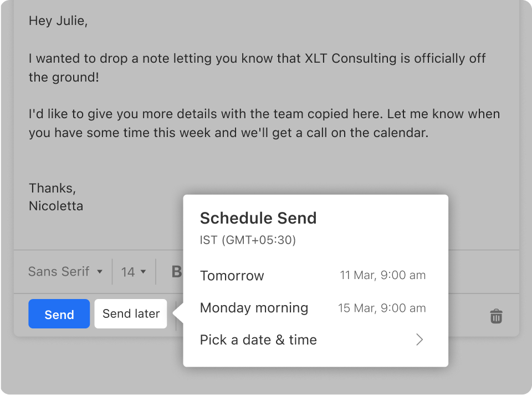The height and width of the screenshot is (395, 532).
Task: Send the email now
Action: point(59,313)
